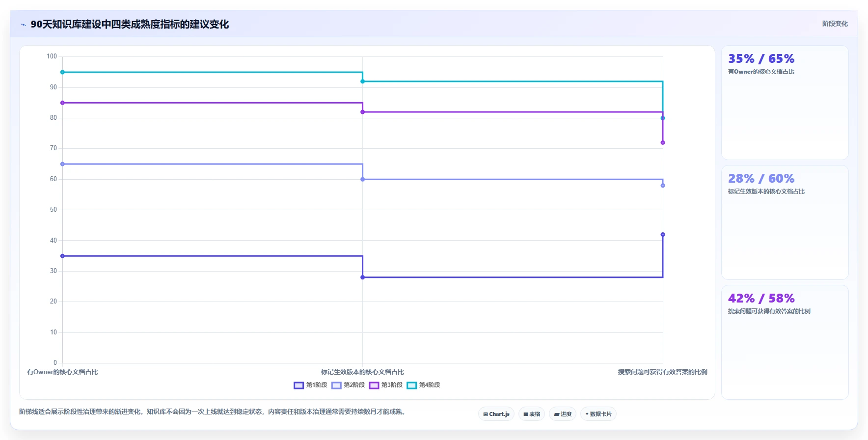Toggle the 第1阶段 legend series
This screenshot has height=440, width=868.
(x=310, y=385)
